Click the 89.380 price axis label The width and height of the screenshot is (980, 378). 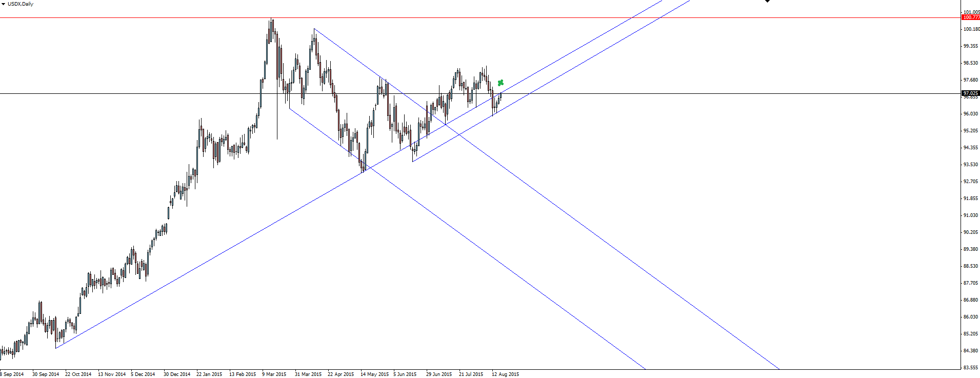click(971, 249)
